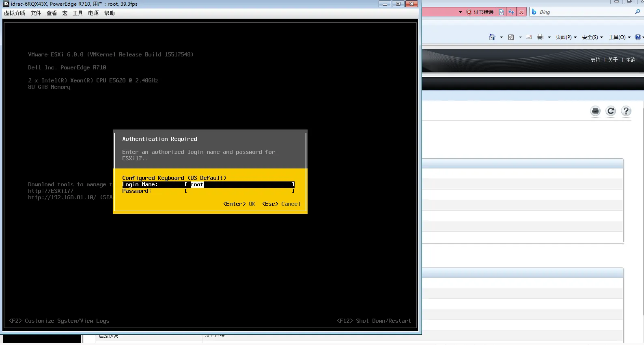Click the certificate error shield icon

(x=469, y=12)
